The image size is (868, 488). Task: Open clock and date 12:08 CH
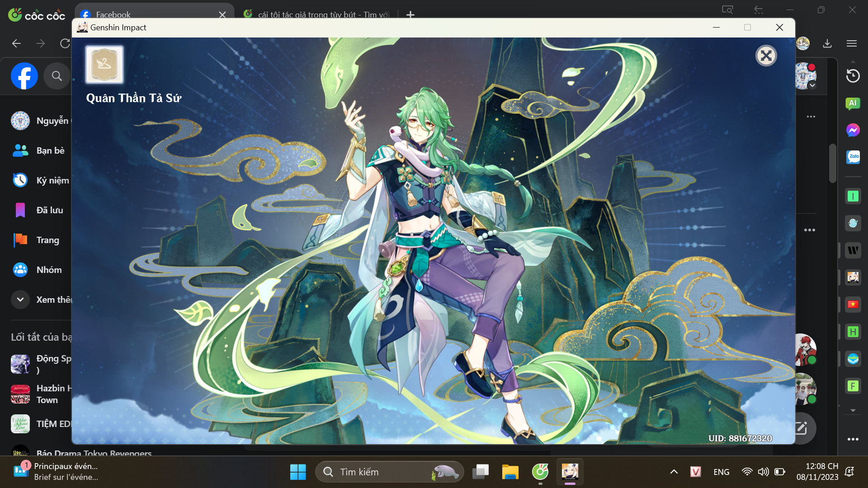pos(817,472)
